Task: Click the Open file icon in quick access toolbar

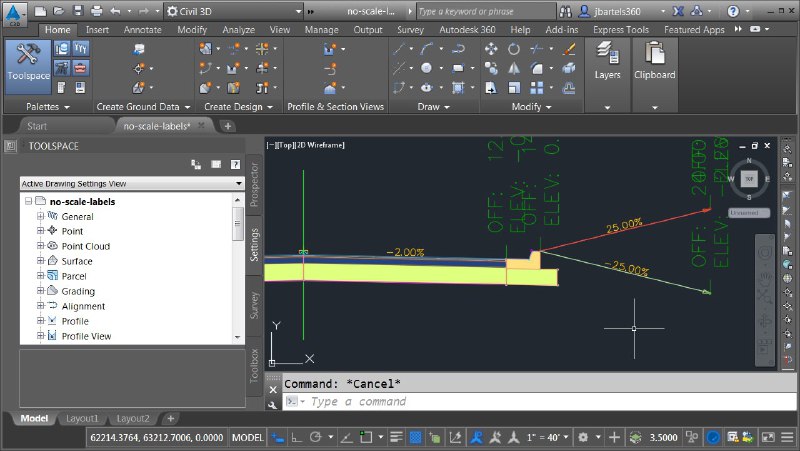Action: 59,11
